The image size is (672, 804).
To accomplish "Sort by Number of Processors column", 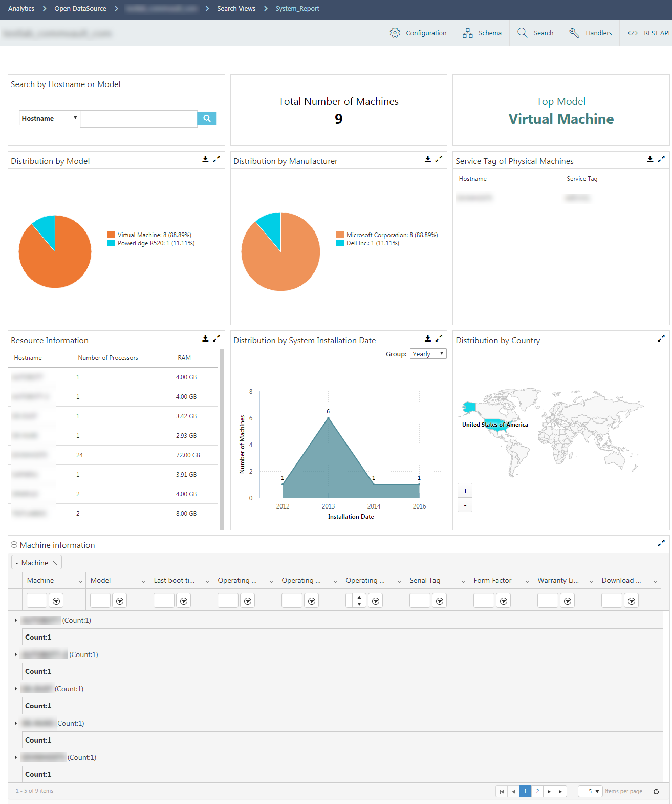I will tap(108, 358).
